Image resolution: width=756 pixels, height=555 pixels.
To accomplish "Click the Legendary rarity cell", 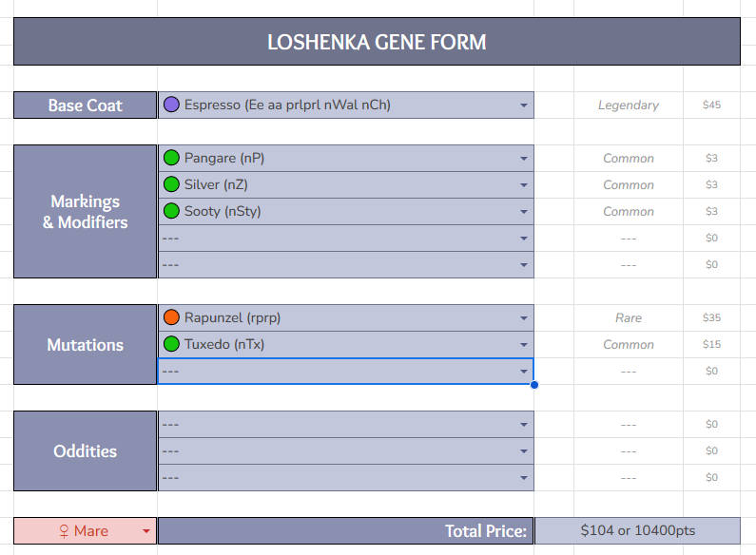I will coord(628,105).
